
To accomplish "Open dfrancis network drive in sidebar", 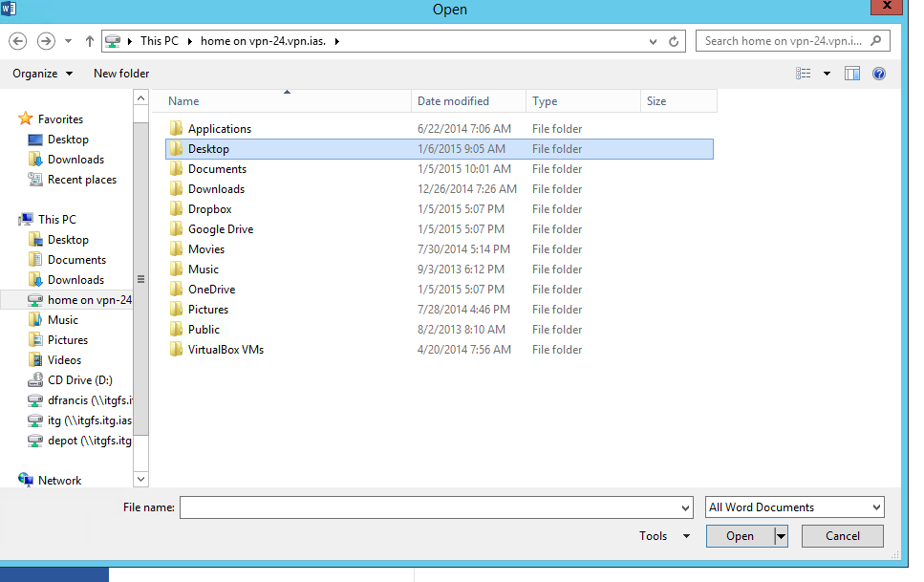I will [79, 400].
